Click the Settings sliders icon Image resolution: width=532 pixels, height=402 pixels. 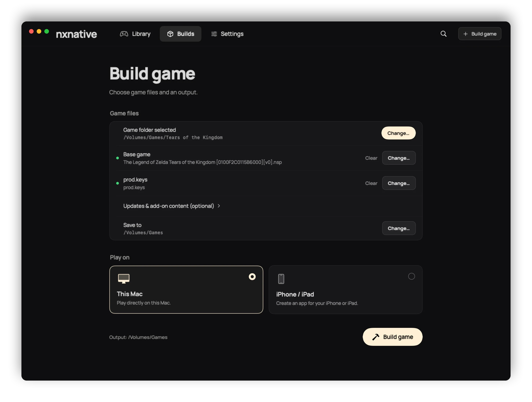[x=214, y=34]
